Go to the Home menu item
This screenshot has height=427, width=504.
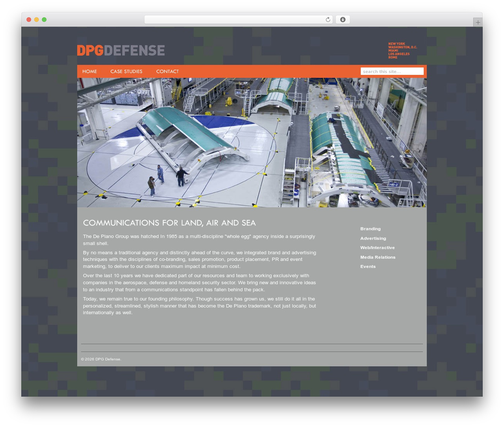click(90, 71)
